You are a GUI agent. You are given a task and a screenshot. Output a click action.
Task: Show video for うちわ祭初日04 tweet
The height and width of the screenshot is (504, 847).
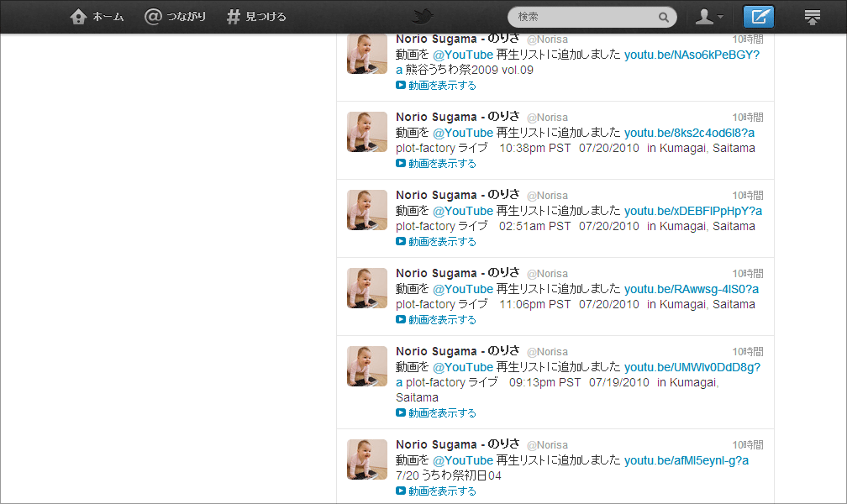436,491
